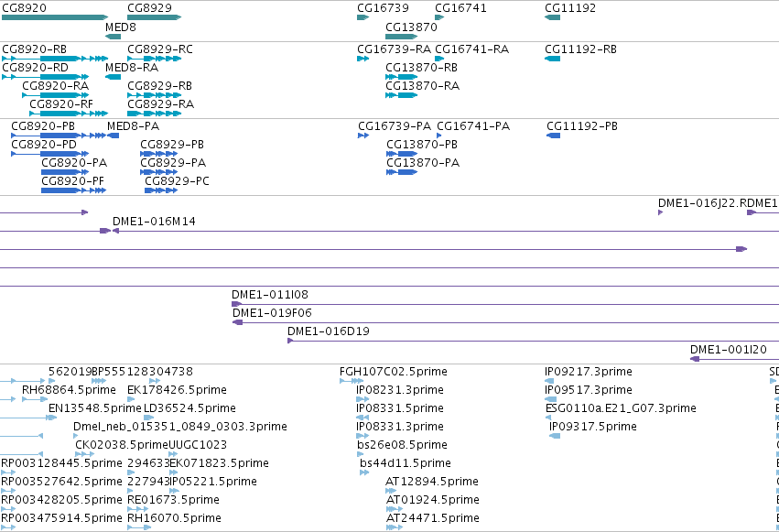Click the CG16741 gene label

click(x=460, y=8)
